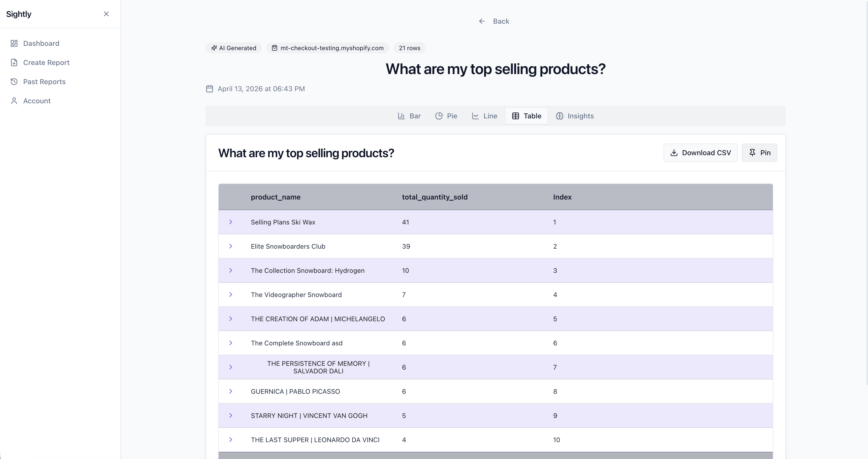Open the Line chart view

pyautogui.click(x=485, y=116)
